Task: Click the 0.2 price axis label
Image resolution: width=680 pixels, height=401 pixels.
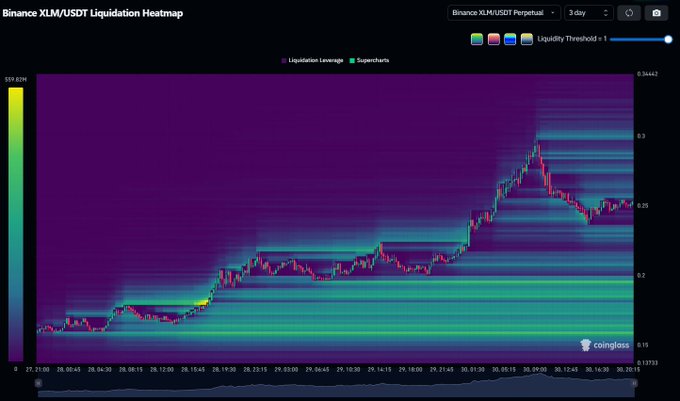Action: click(x=641, y=275)
